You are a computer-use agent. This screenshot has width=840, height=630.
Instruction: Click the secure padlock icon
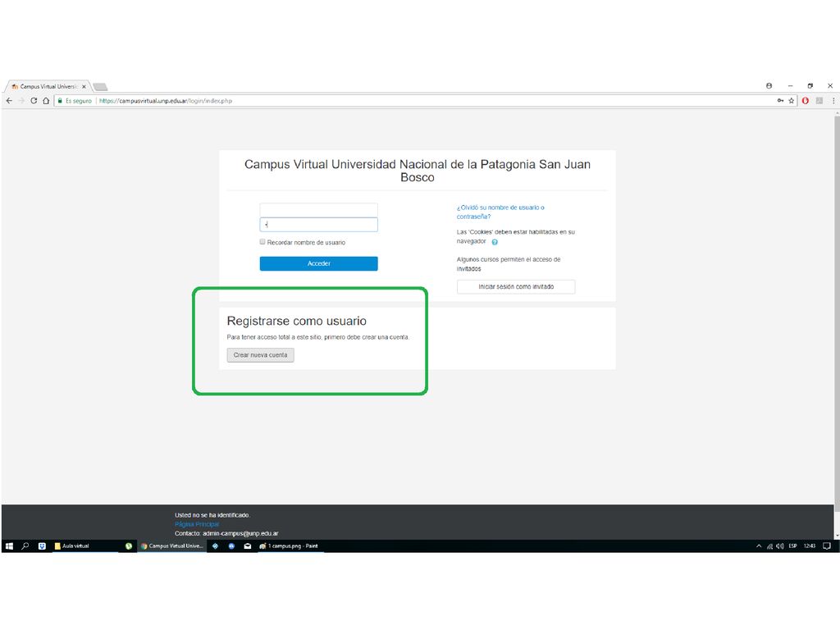point(60,101)
